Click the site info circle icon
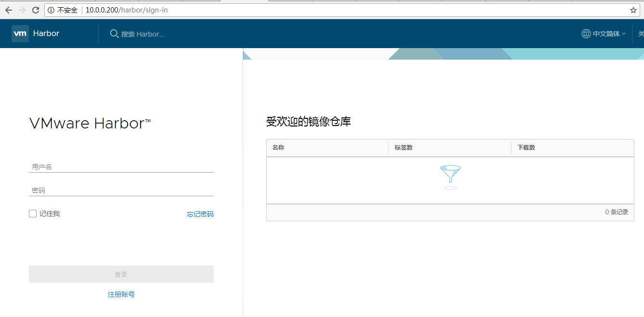Image resolution: width=644 pixels, height=317 pixels. coord(51,10)
